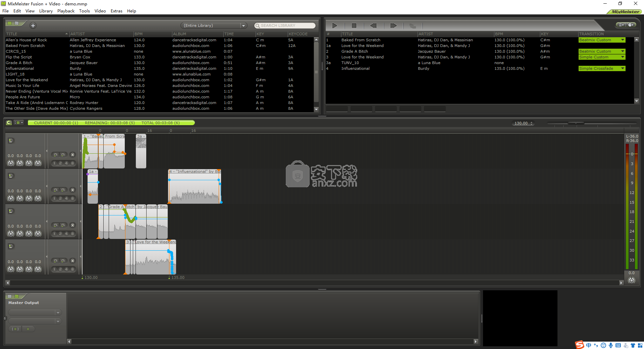
Task: Switch library panel to list view icon
Action: pos(10,23)
